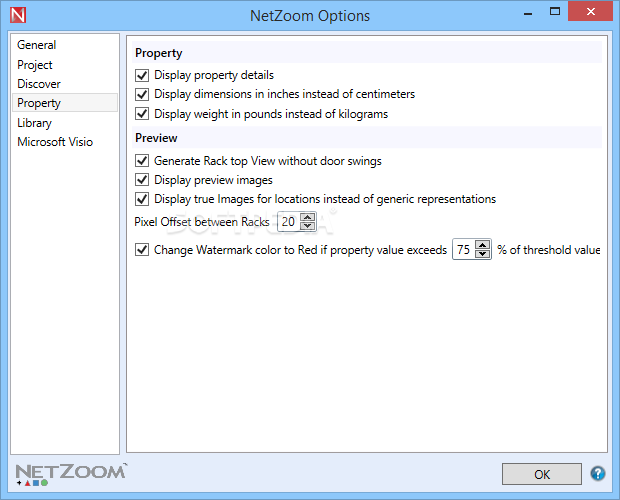Select the Property category
This screenshot has width=620, height=500.
pos(65,103)
